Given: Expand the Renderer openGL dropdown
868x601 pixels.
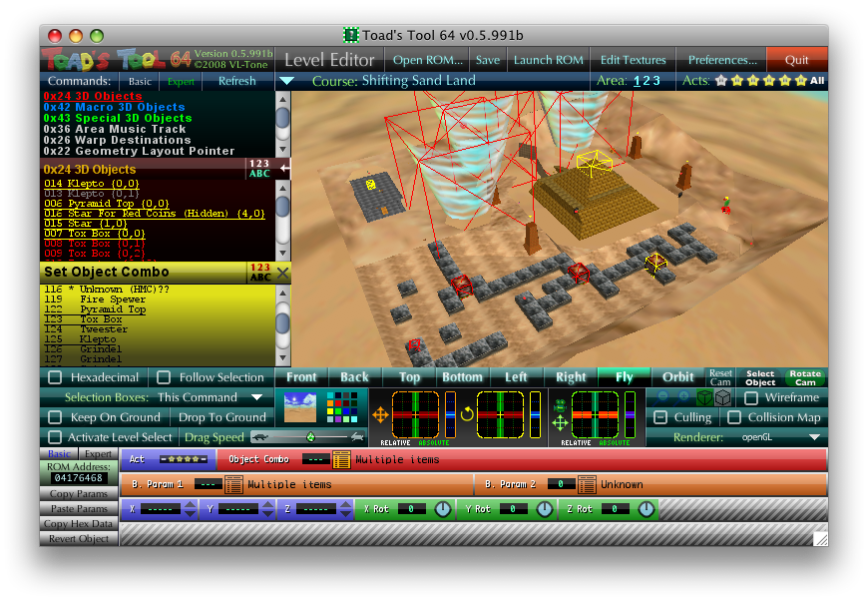Looking at the screenshot, I should tap(814, 436).
